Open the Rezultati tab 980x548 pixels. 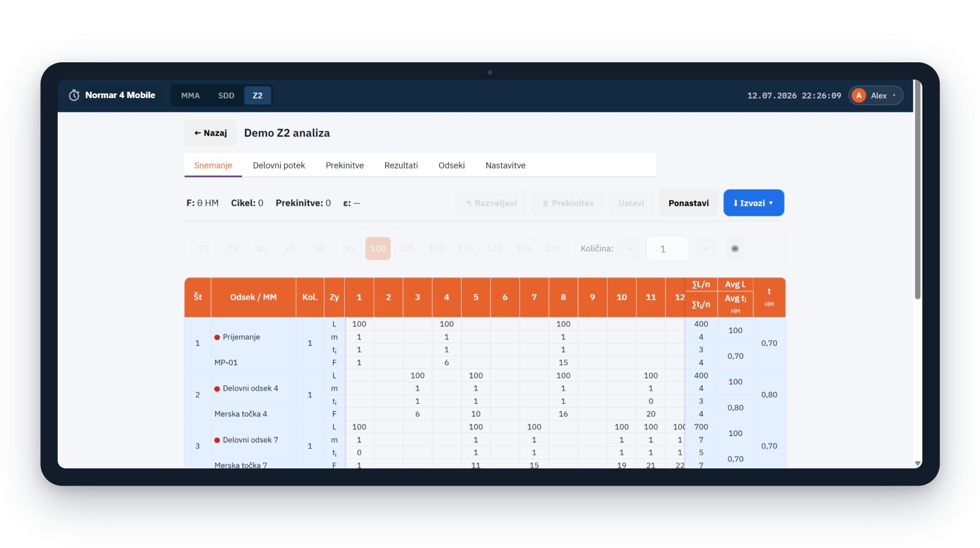[401, 166]
